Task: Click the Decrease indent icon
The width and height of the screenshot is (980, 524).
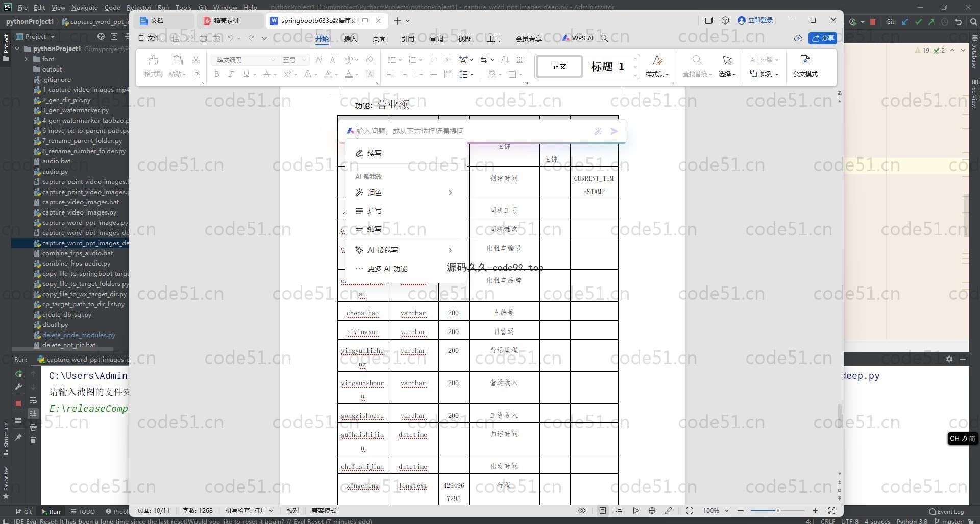Action: 433,60
